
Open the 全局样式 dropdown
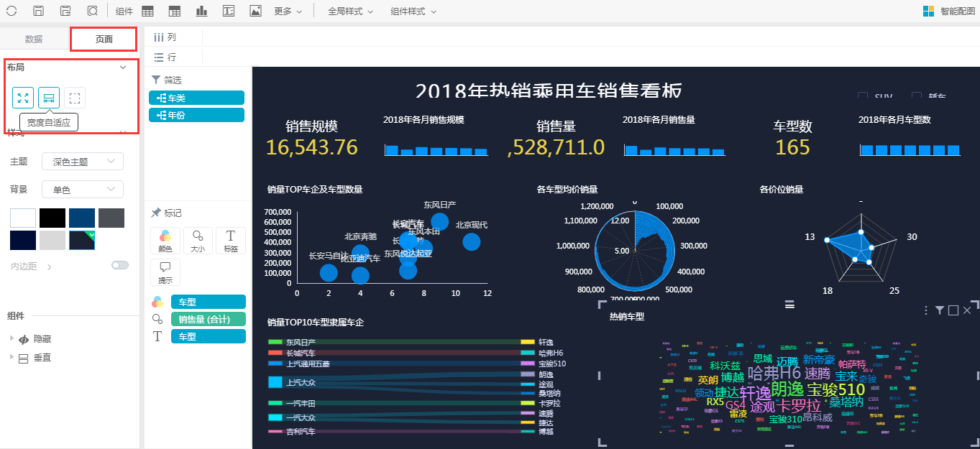350,11
